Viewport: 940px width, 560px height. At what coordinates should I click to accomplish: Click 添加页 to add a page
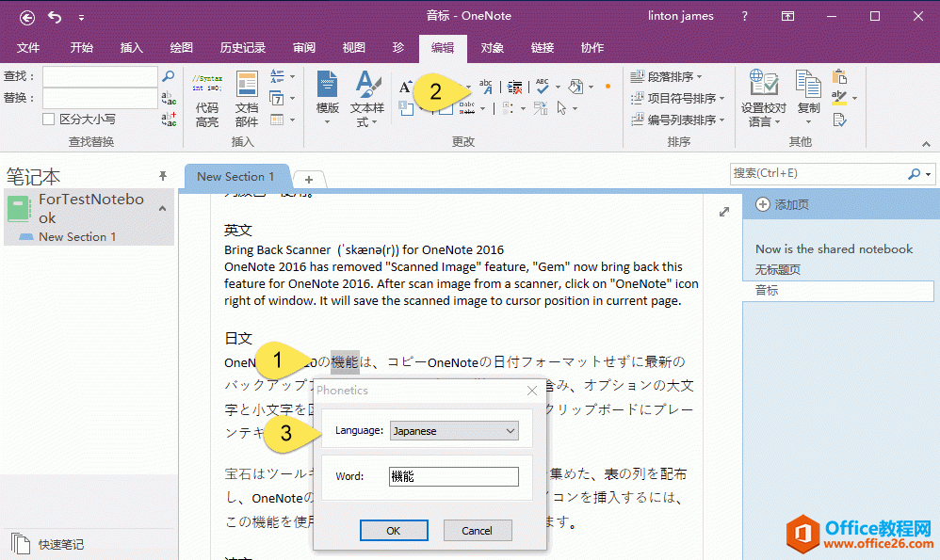click(x=782, y=205)
